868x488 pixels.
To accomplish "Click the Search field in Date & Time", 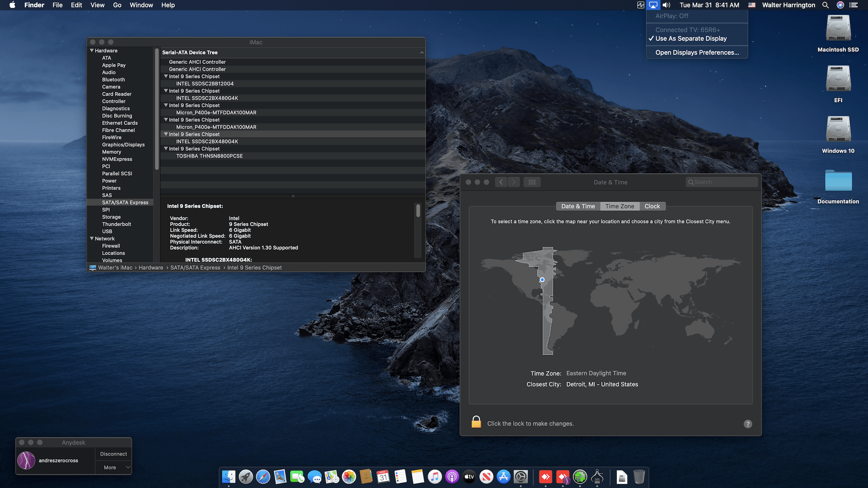I will pyautogui.click(x=722, y=182).
